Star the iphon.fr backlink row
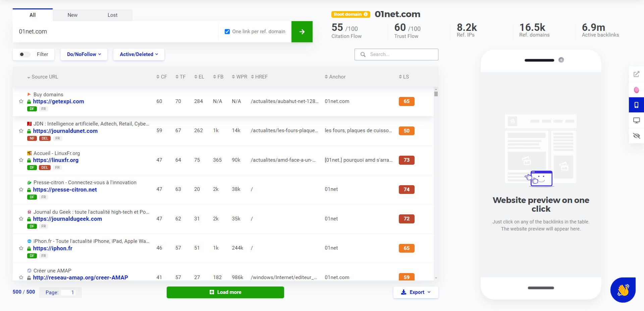Viewport: 644px width, 311px height. (x=21, y=248)
